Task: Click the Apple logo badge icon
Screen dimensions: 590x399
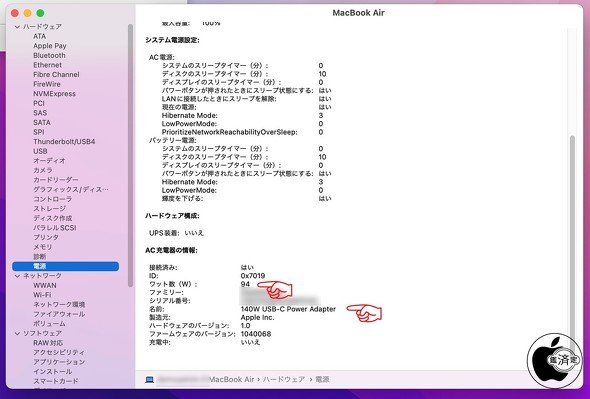Action: pos(554,361)
